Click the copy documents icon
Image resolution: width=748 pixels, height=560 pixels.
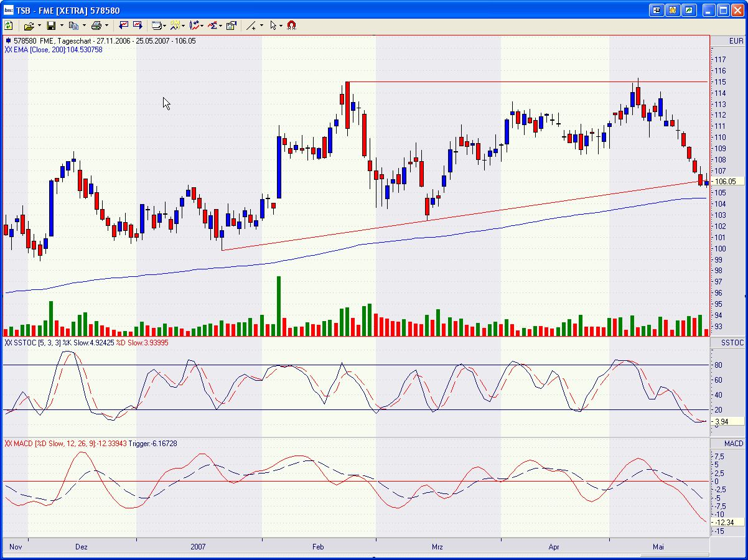(x=73, y=26)
